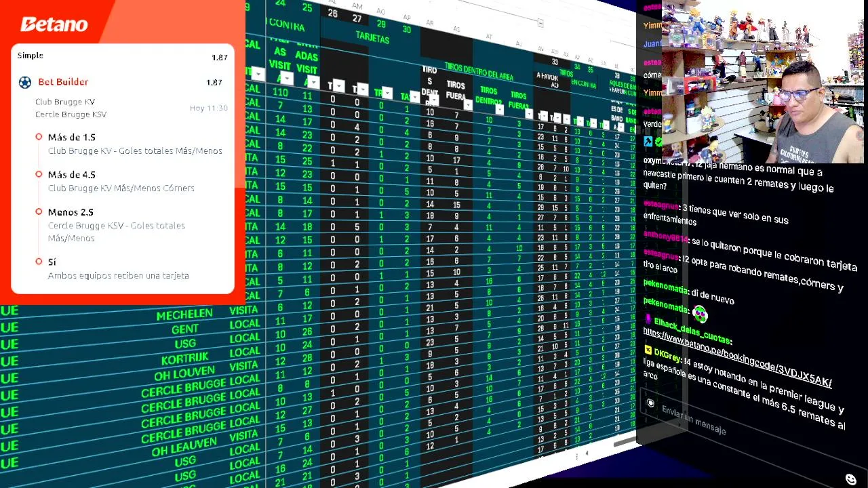Image resolution: width=868 pixels, height=488 pixels.
Task: Click the 'Enviar un mensaje' chat input
Action: [694, 420]
